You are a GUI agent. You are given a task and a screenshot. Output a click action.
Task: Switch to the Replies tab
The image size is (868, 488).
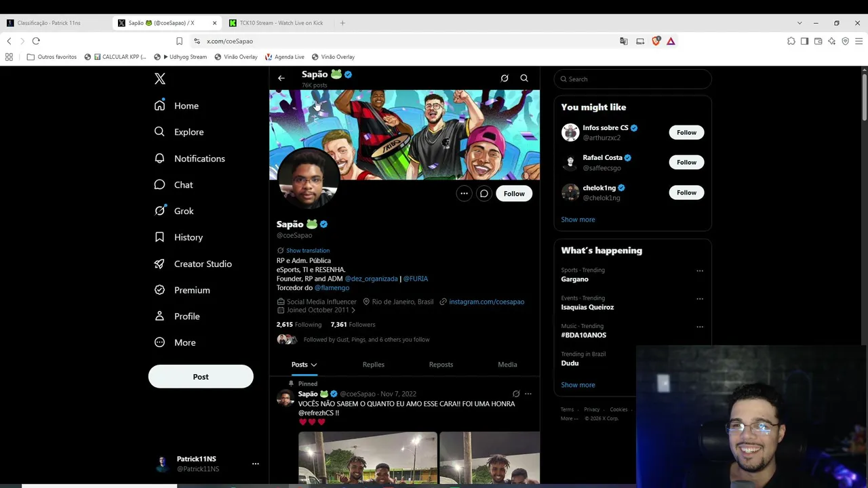coord(374,365)
